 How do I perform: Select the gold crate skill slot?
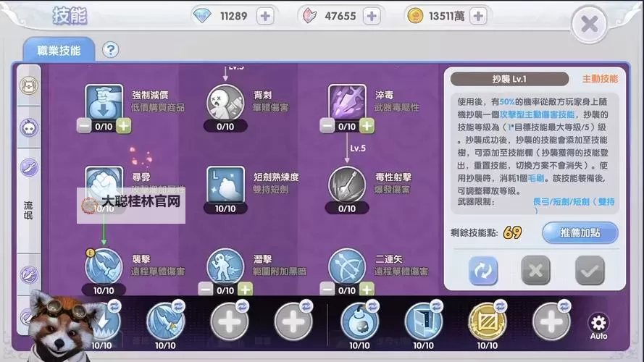tap(487, 321)
